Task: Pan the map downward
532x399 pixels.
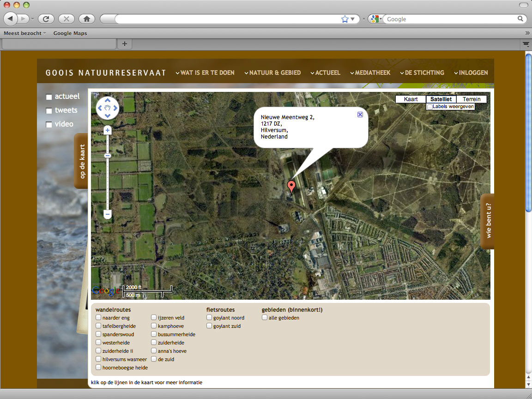Action: [x=108, y=116]
